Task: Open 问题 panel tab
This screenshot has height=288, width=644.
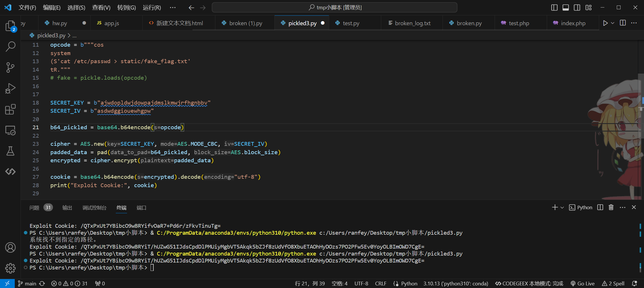Action: (34, 208)
